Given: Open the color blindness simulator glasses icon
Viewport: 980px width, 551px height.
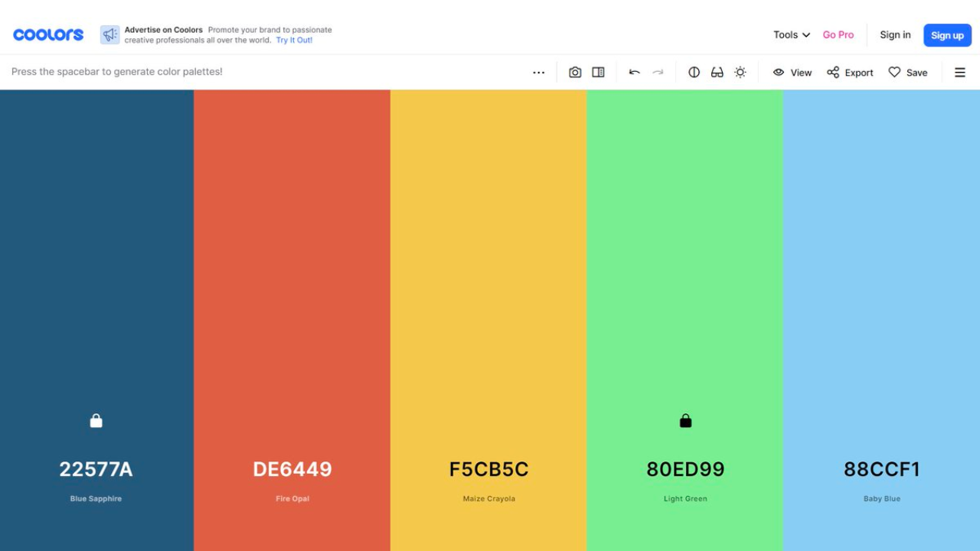Looking at the screenshot, I should (x=717, y=71).
